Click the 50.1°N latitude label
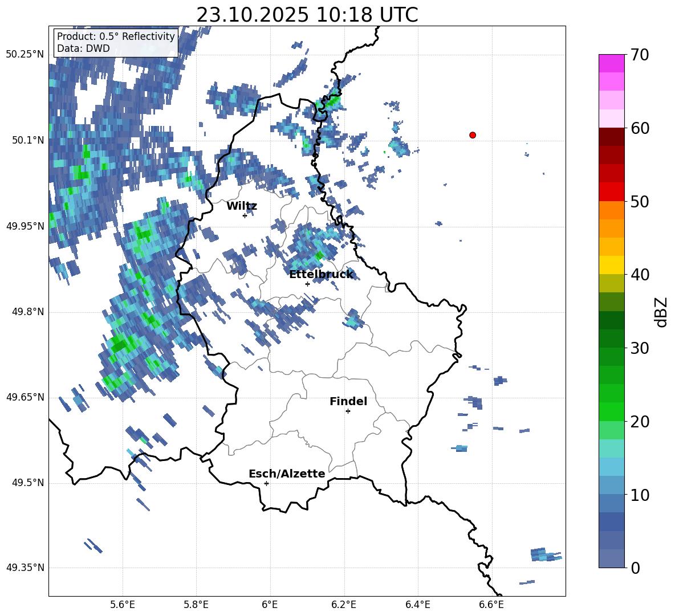 27,140
